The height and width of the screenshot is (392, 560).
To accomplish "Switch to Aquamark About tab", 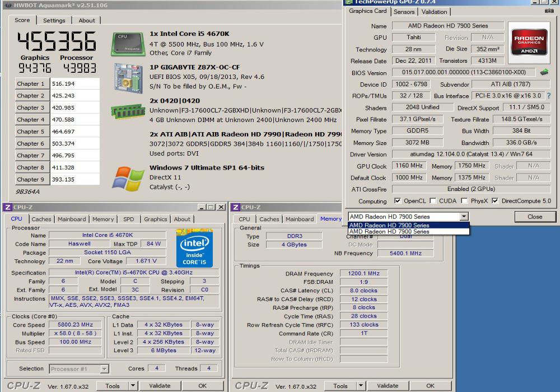I will 87,20.
